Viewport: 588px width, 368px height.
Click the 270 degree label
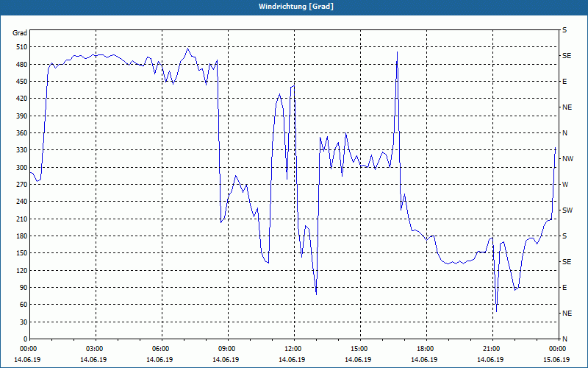tap(23, 185)
